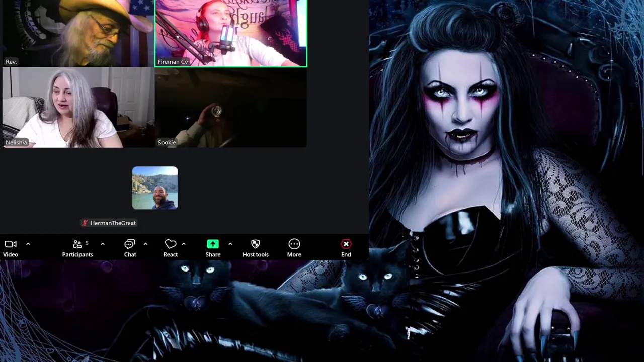Image resolution: width=644 pixels, height=362 pixels.
Task: Select the Rev. video tile
Action: pos(78,33)
